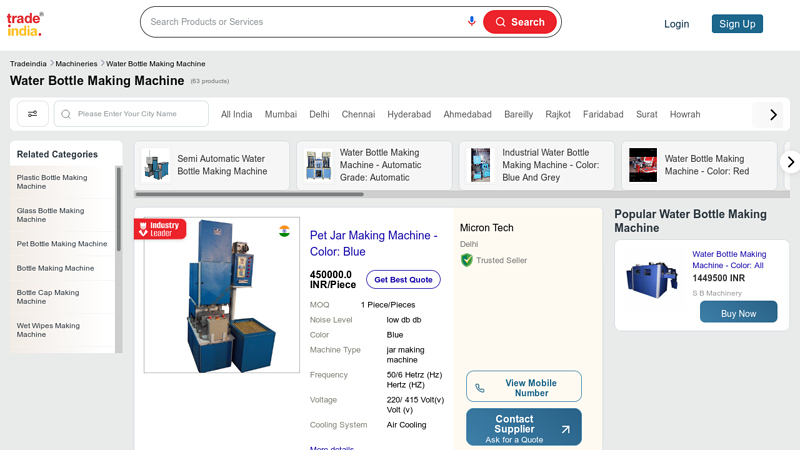Click the 1449500 INR price
Viewport: 800px width, 450px height.
(718, 278)
